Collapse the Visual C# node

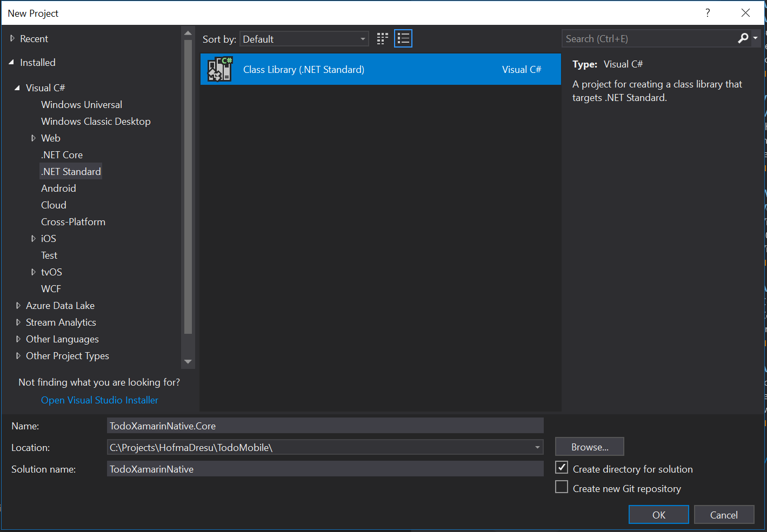point(17,88)
